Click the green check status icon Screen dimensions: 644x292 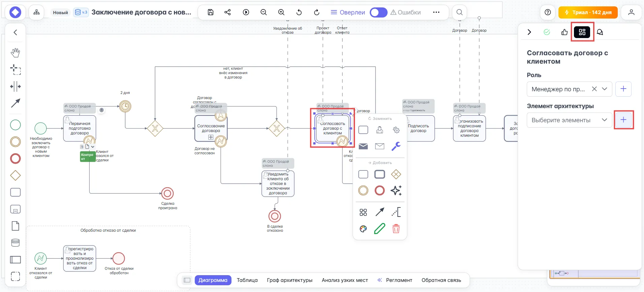(x=547, y=32)
